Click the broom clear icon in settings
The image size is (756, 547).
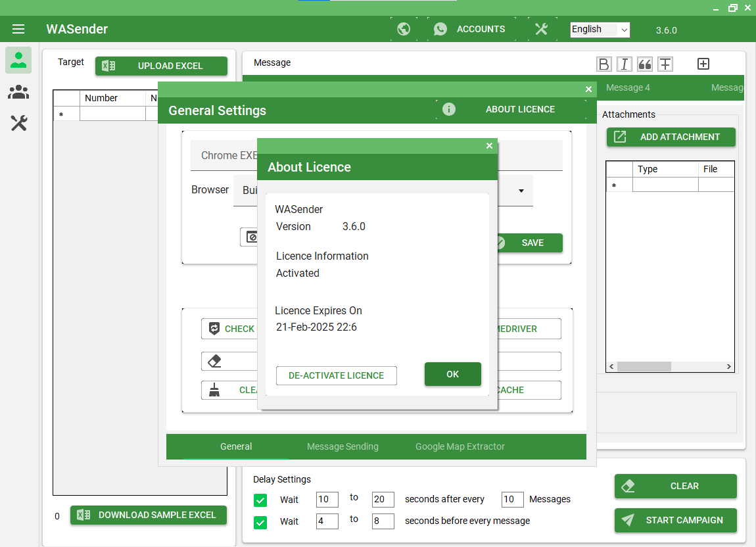coord(214,390)
